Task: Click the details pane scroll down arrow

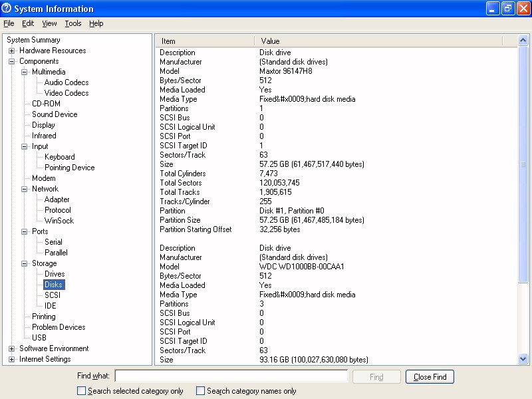Action: click(523, 359)
